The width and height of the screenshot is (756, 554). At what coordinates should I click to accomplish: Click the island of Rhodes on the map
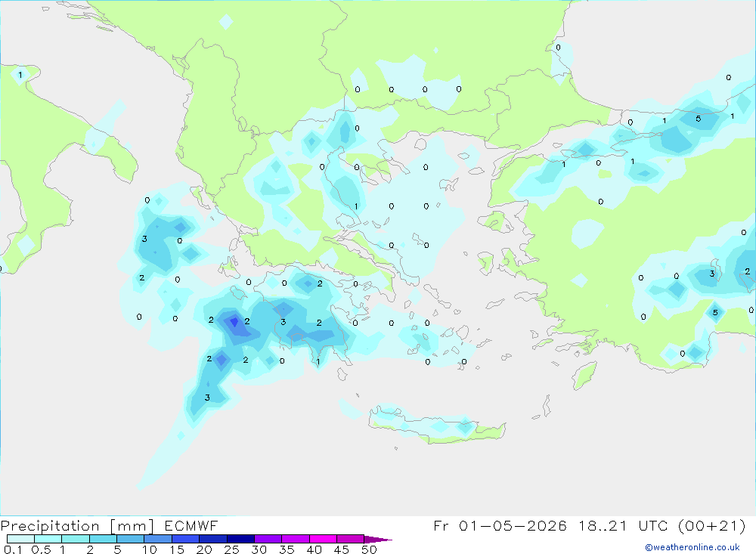click(x=584, y=376)
